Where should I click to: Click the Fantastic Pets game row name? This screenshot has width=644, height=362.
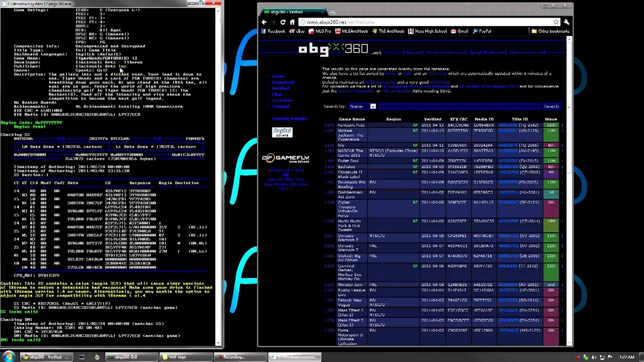(351, 125)
